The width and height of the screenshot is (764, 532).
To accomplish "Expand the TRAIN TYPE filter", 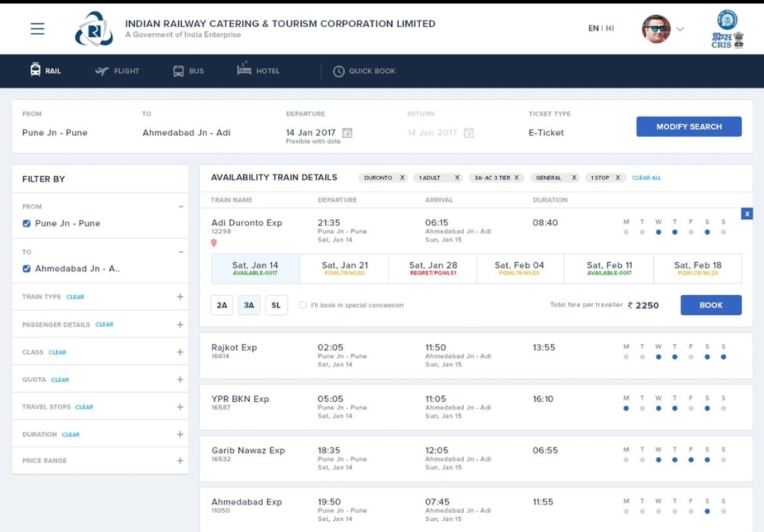I will 180,296.
